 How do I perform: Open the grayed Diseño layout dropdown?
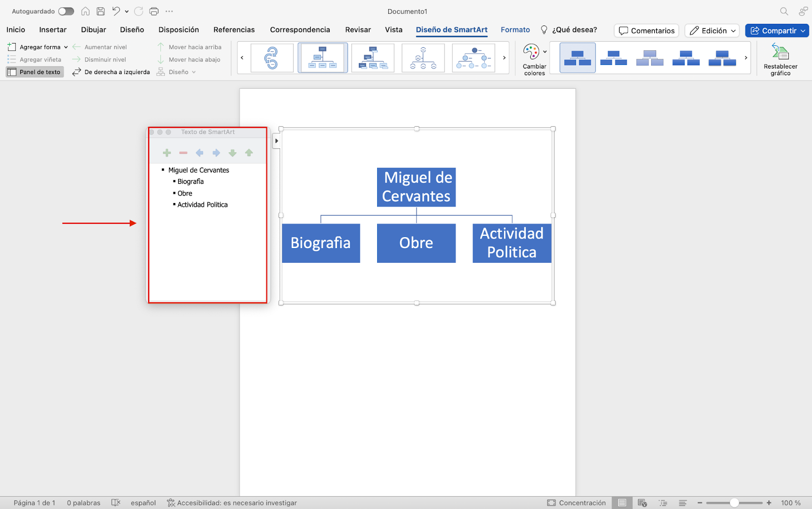176,72
